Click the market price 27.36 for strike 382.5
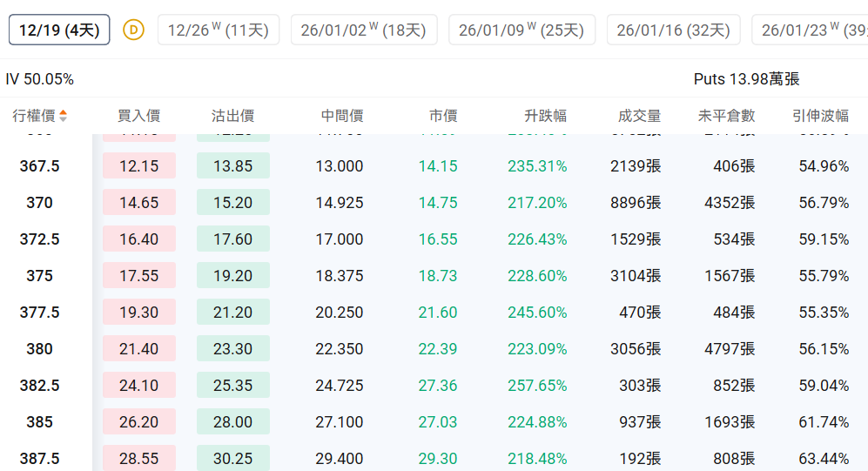Viewport: 868px width, 471px height. click(437, 386)
